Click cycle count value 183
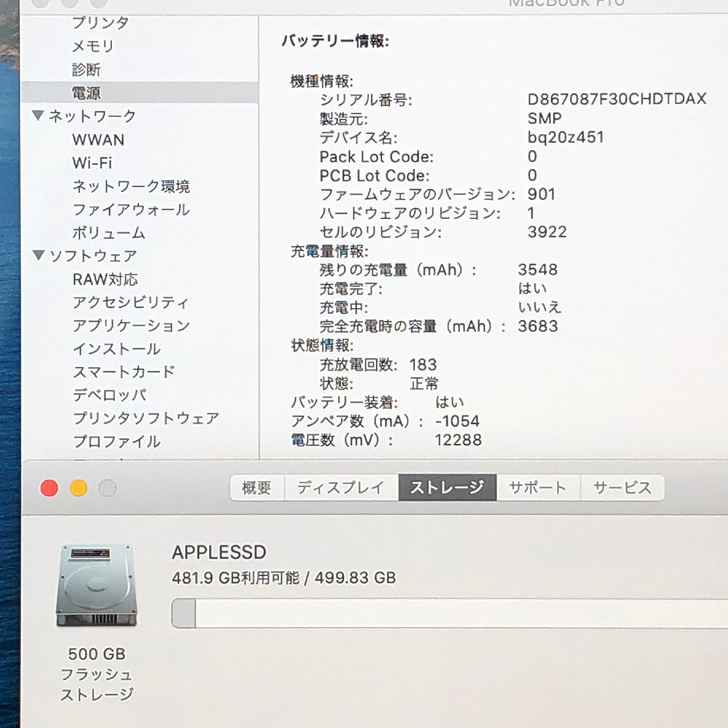This screenshot has width=728, height=728. [423, 365]
